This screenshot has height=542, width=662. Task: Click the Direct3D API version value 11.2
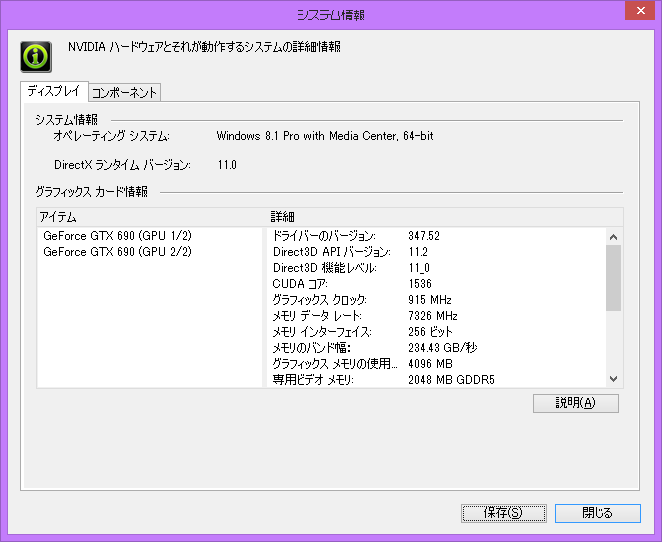point(418,252)
